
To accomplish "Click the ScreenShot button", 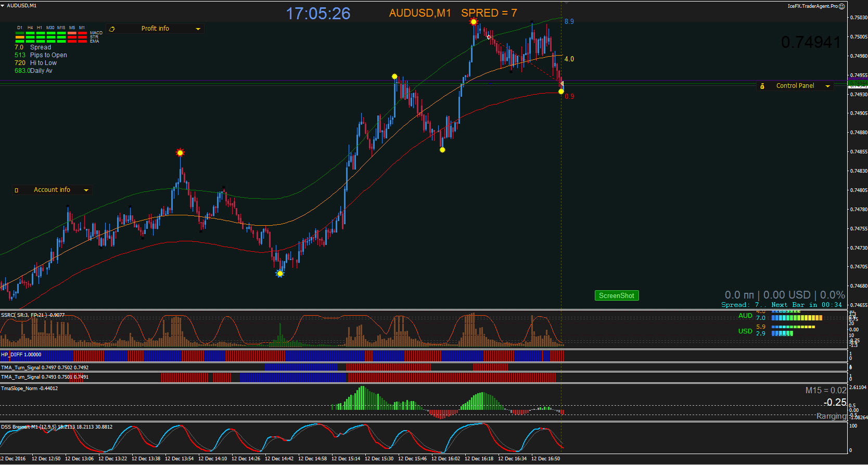I will click(x=617, y=295).
